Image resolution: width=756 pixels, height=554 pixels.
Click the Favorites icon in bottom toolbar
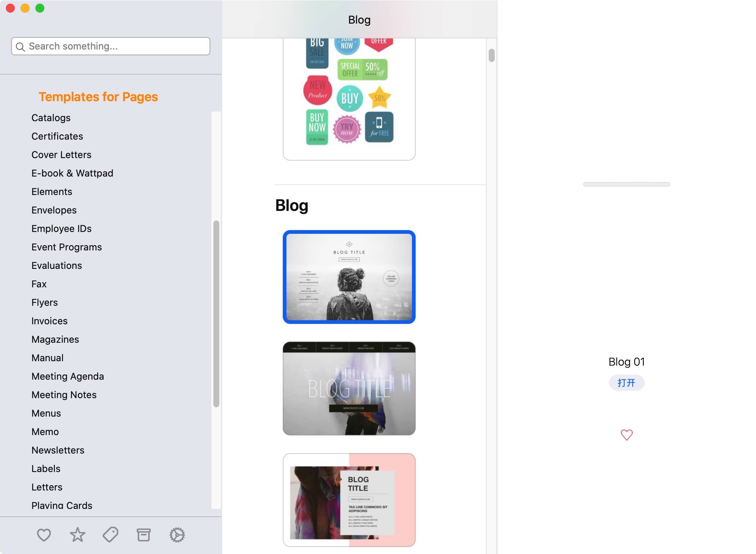(44, 535)
